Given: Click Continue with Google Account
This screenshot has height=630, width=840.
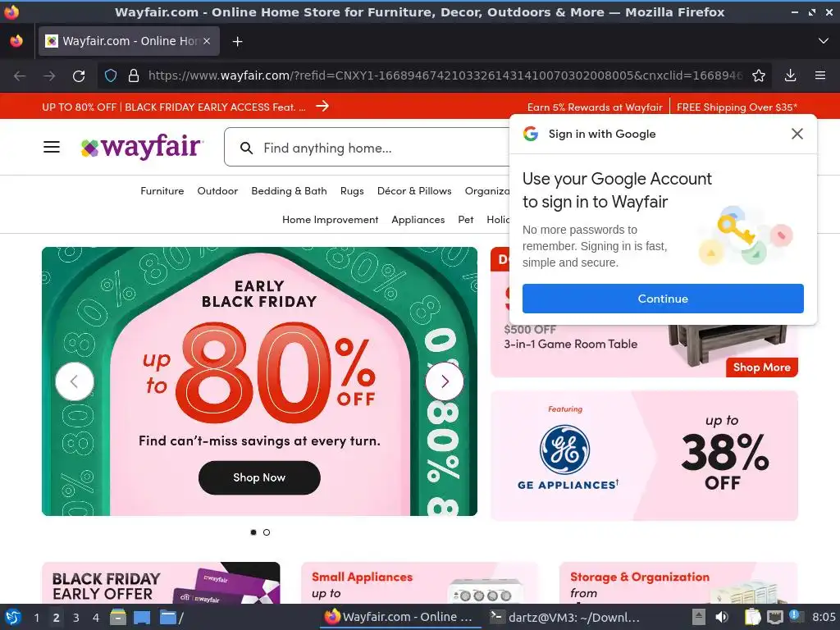Looking at the screenshot, I should click(663, 299).
